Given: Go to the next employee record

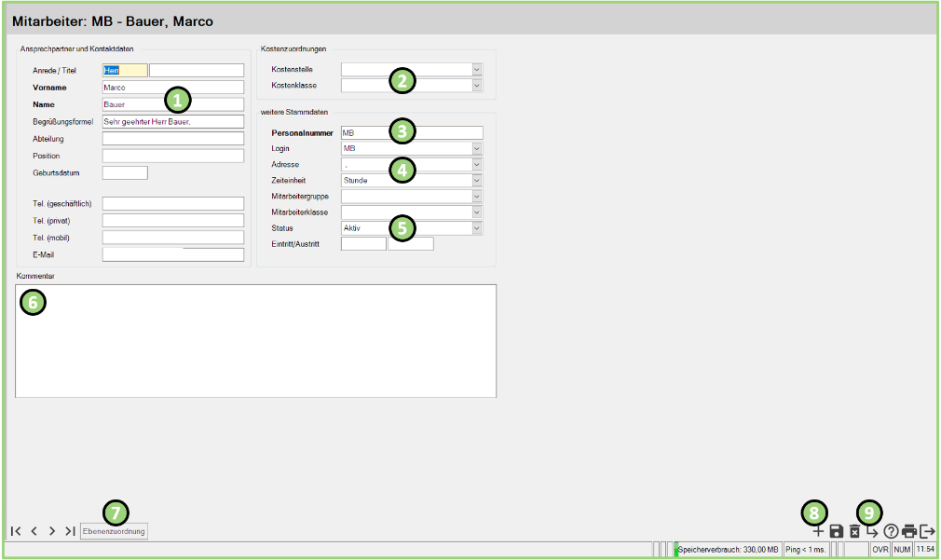Looking at the screenshot, I should click(x=52, y=531).
